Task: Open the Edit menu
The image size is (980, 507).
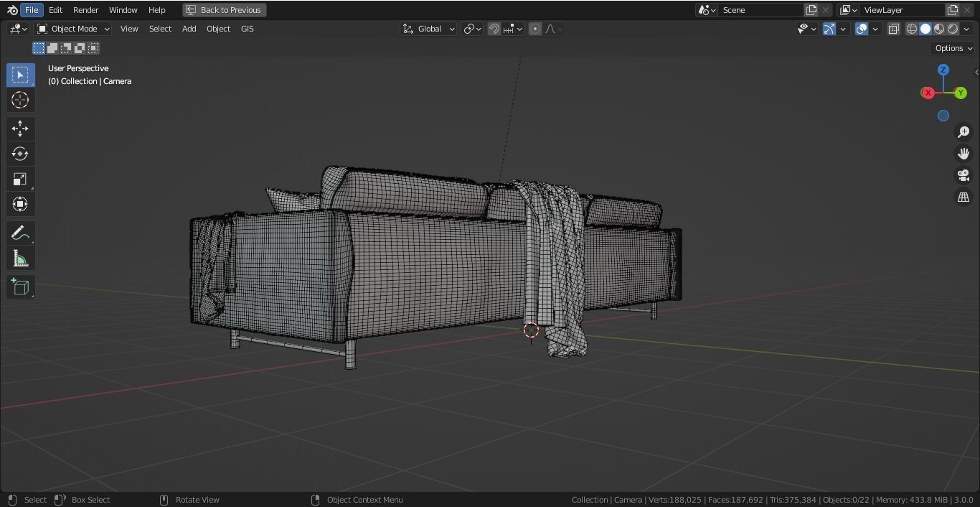Action: click(x=55, y=10)
